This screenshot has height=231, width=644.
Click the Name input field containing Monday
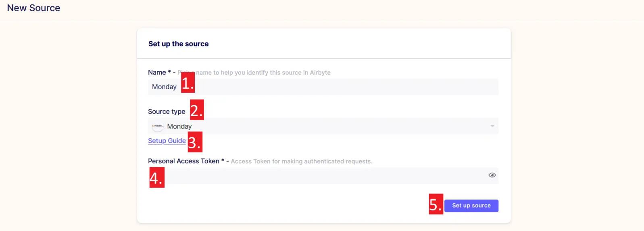click(323, 87)
